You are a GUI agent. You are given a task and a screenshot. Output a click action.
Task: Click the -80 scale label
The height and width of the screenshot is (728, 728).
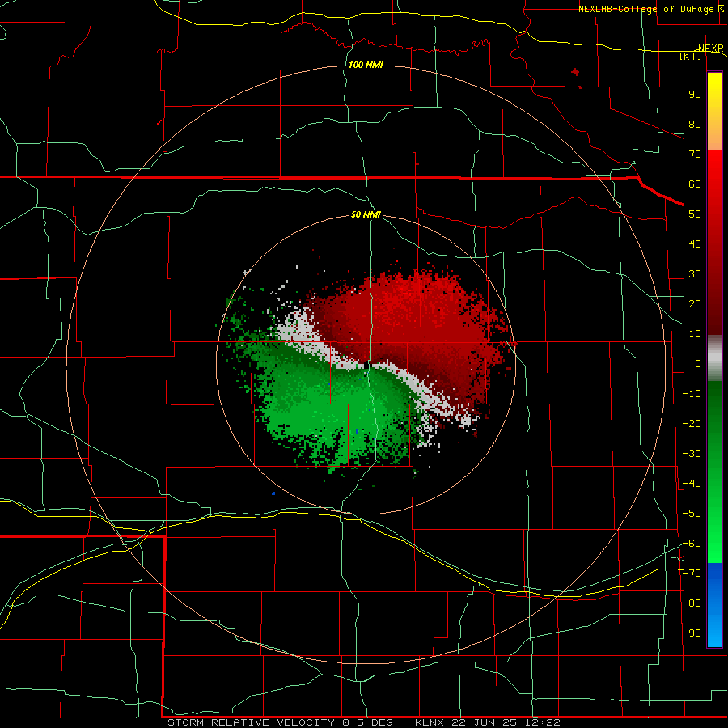692,603
